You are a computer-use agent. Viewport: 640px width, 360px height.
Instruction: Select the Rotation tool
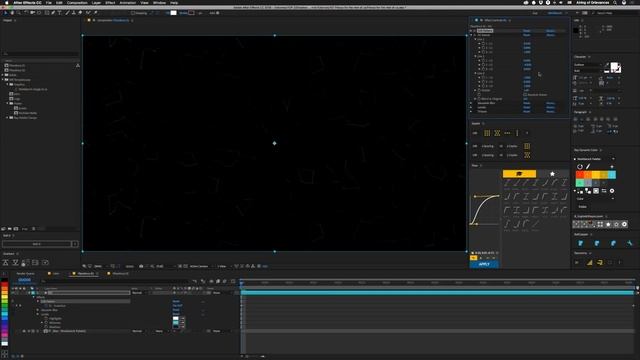[26, 13]
